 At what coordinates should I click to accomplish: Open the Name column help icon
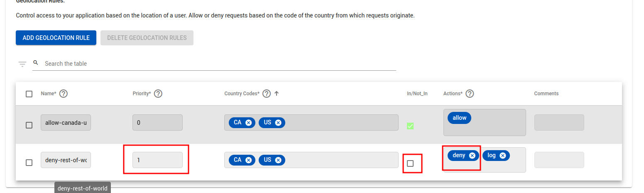coord(64,94)
